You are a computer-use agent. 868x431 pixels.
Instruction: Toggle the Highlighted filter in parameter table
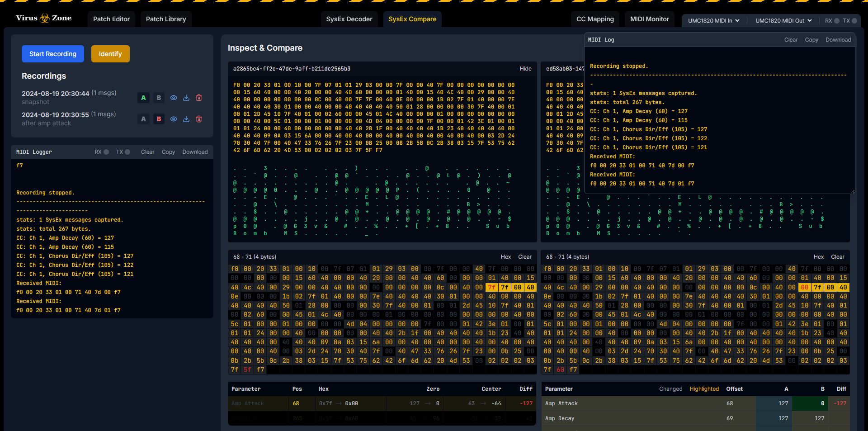coord(704,389)
